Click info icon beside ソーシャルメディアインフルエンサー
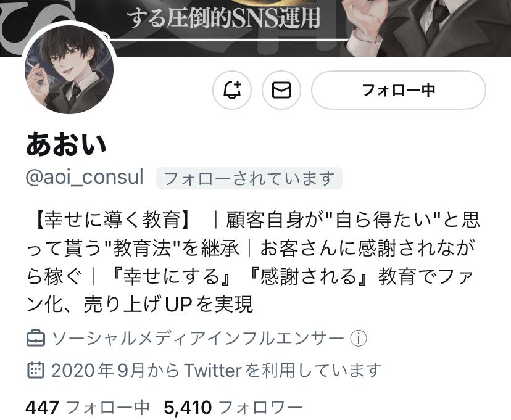The height and width of the screenshot is (420, 511). click(x=359, y=338)
